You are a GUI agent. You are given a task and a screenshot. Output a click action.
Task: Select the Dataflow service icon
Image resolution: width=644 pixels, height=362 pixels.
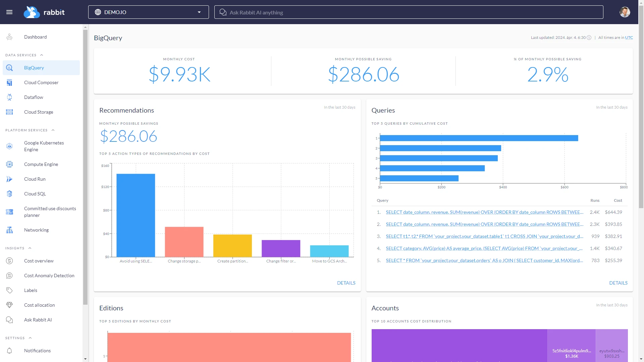point(9,97)
